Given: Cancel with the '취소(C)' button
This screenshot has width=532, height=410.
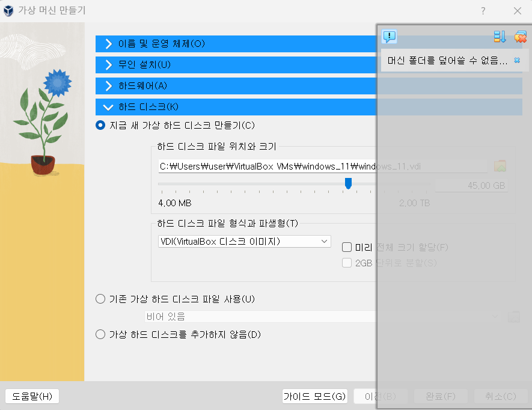Looking at the screenshot, I should [x=501, y=396].
